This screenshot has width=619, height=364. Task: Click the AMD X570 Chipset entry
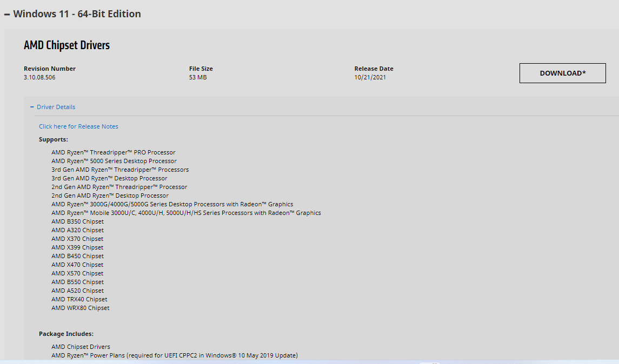[x=77, y=273]
